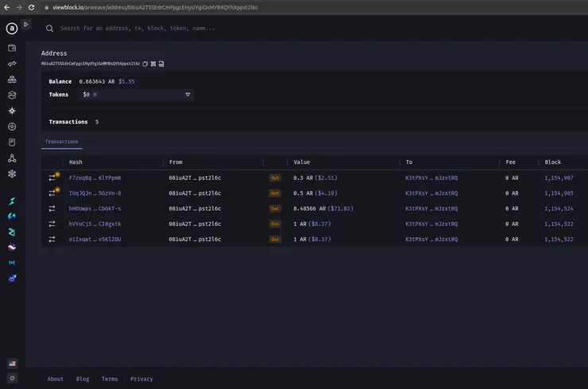Reload the page with the browser refresh button
Viewport: 588px width, 389px height.
click(x=32, y=7)
